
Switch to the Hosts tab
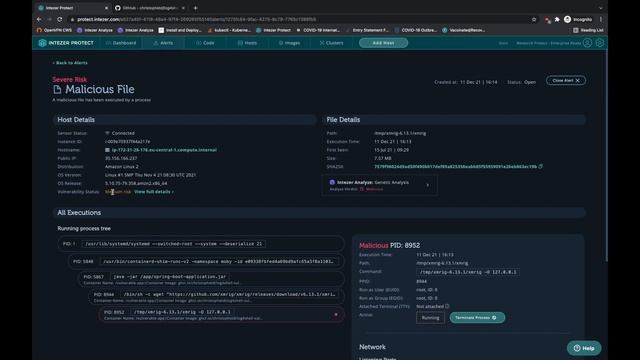point(247,43)
